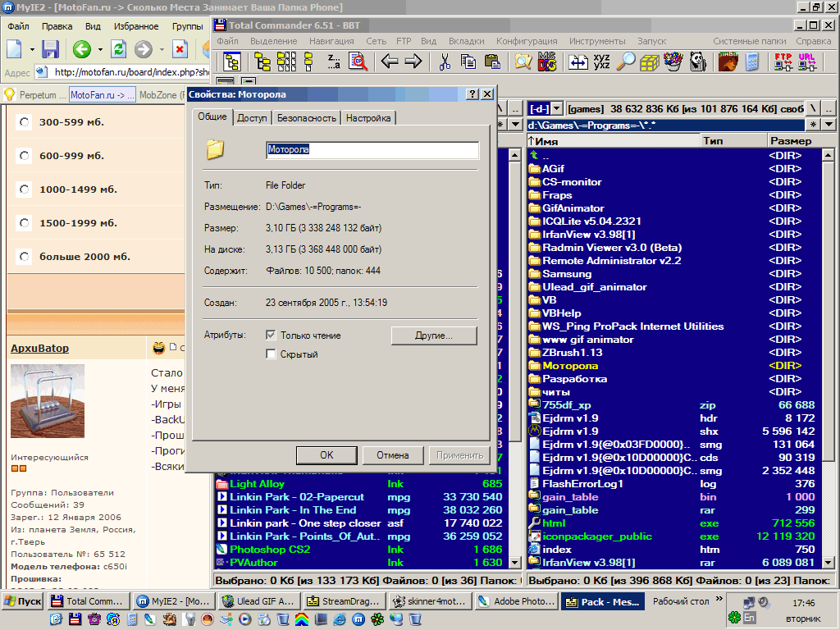
Task: Open the Конфигурация menu in Total Commander
Action: coord(527,41)
